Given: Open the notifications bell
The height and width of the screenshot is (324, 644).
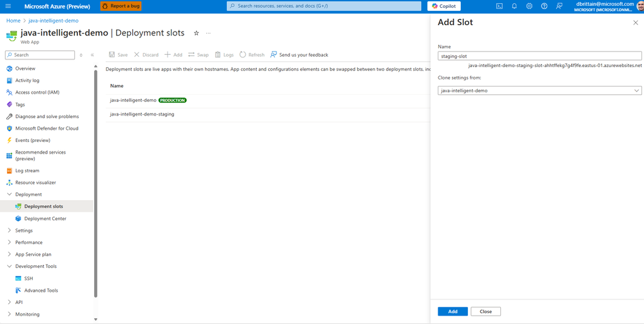Looking at the screenshot, I should pyautogui.click(x=514, y=6).
